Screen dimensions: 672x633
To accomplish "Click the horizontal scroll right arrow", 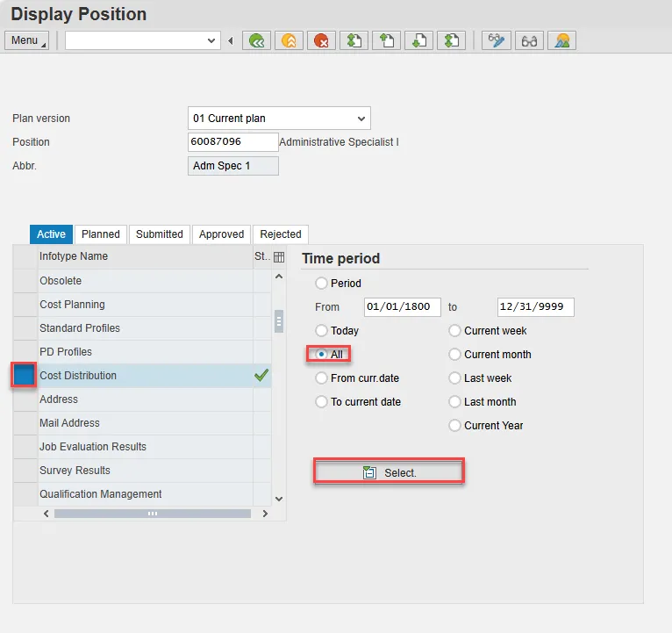I will (265, 514).
